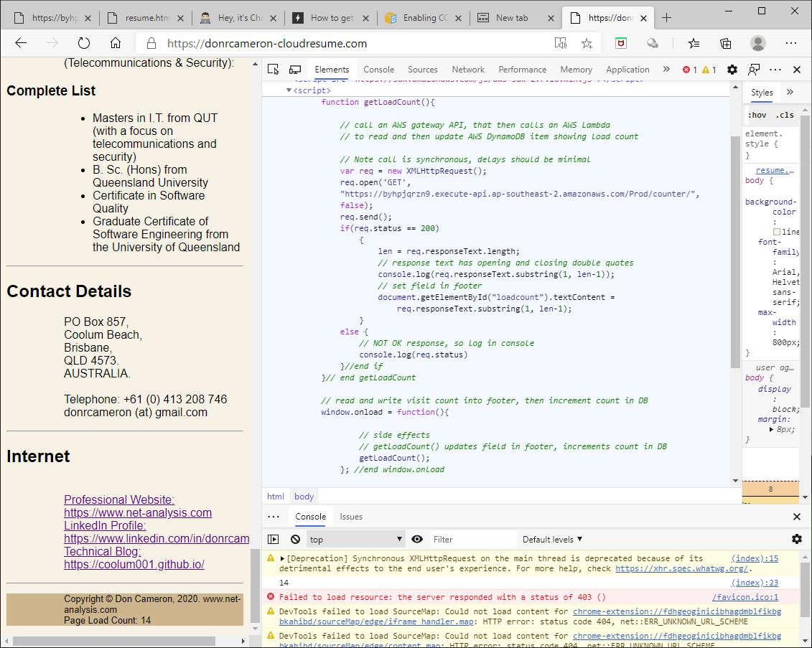Click the Elements panel vertical scrollbar

pyautogui.click(x=735, y=252)
